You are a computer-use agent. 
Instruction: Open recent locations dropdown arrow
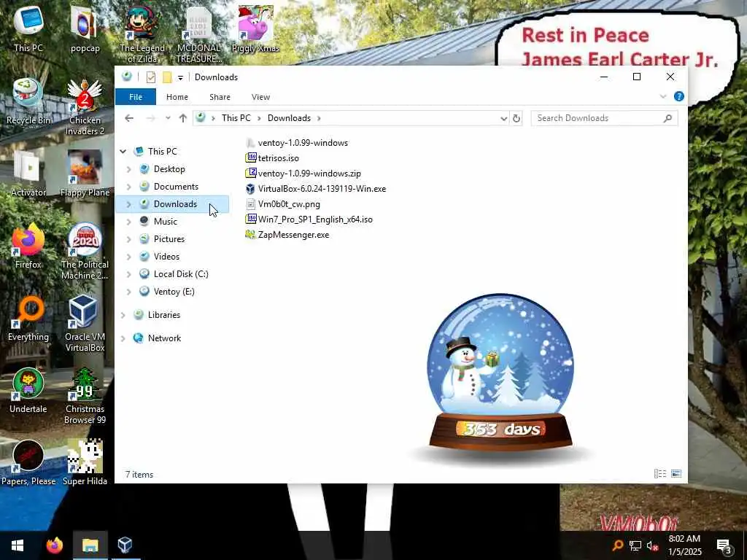tap(168, 118)
